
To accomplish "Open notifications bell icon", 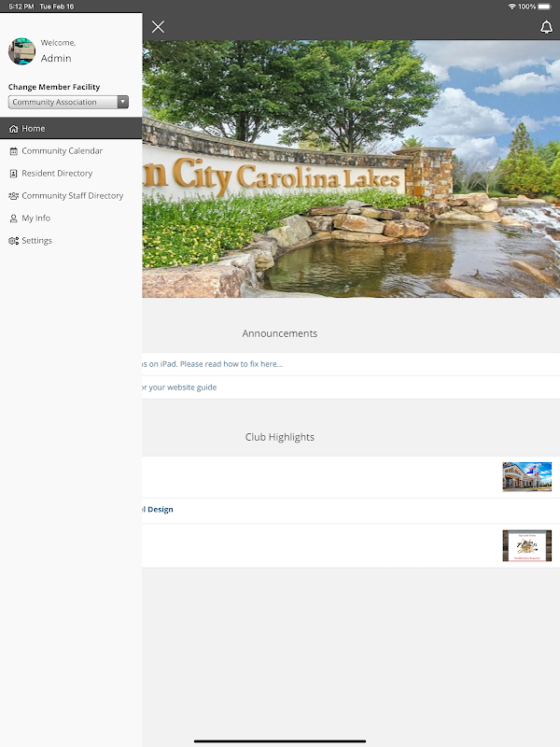I will click(546, 27).
